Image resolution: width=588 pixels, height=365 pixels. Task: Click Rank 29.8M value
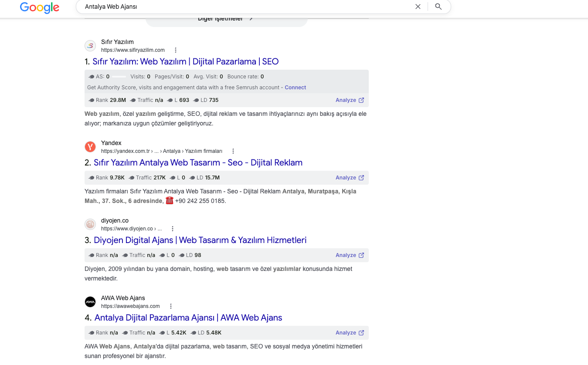pyautogui.click(x=118, y=100)
